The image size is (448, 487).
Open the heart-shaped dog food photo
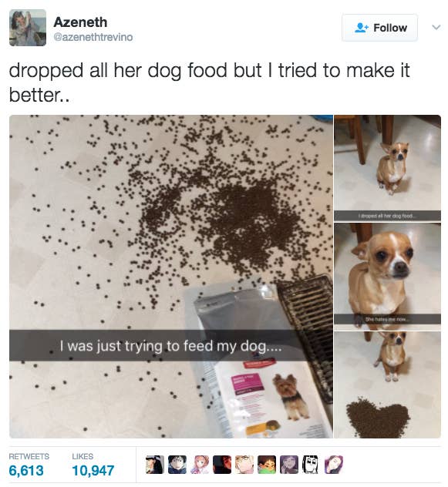(x=387, y=385)
